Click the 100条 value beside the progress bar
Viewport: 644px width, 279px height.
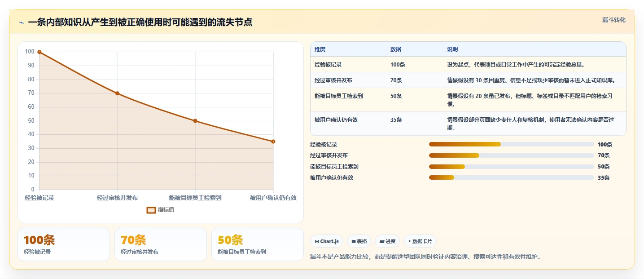(x=605, y=145)
